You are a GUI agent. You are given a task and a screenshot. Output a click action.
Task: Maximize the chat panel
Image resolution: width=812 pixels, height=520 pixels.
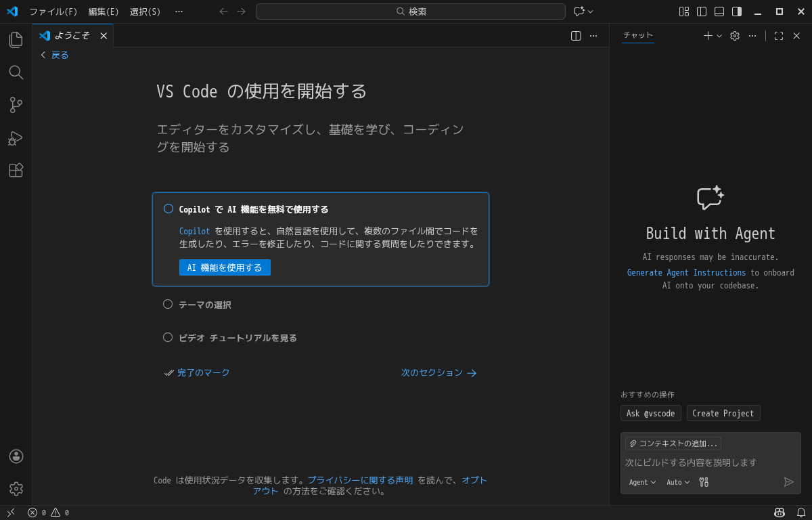[x=779, y=36]
